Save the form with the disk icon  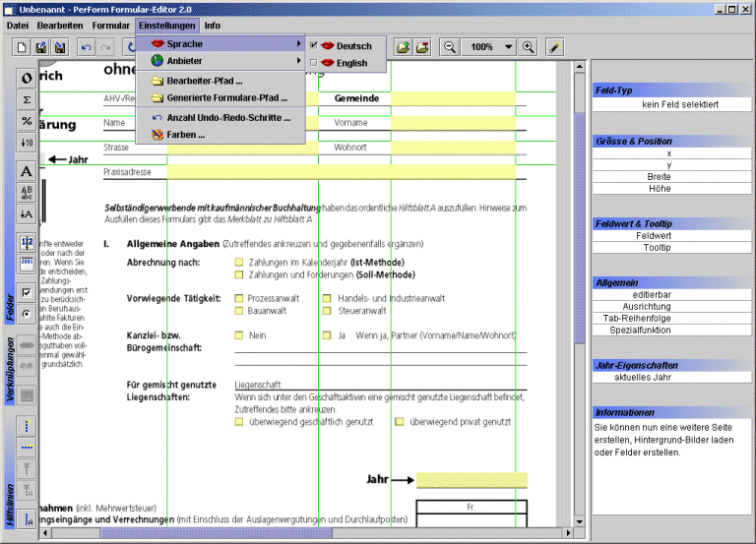(60, 47)
